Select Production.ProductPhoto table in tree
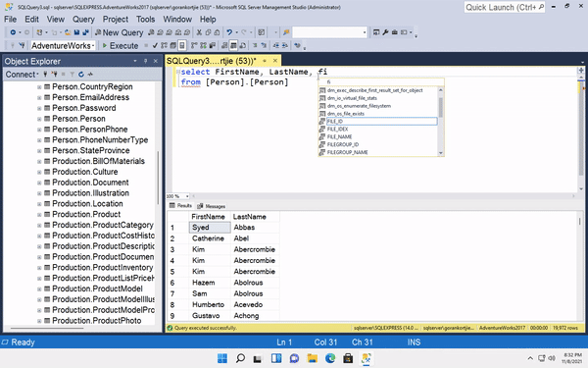The height and width of the screenshot is (368, 588). [x=96, y=321]
